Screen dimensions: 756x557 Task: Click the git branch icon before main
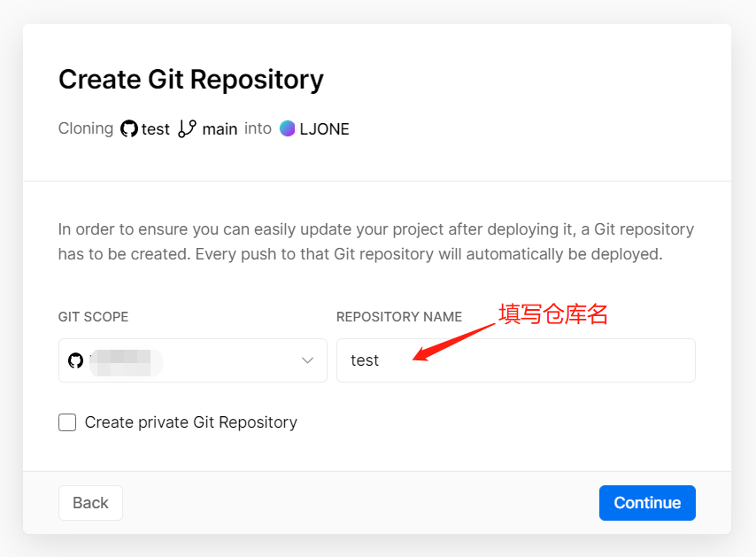[186, 129]
